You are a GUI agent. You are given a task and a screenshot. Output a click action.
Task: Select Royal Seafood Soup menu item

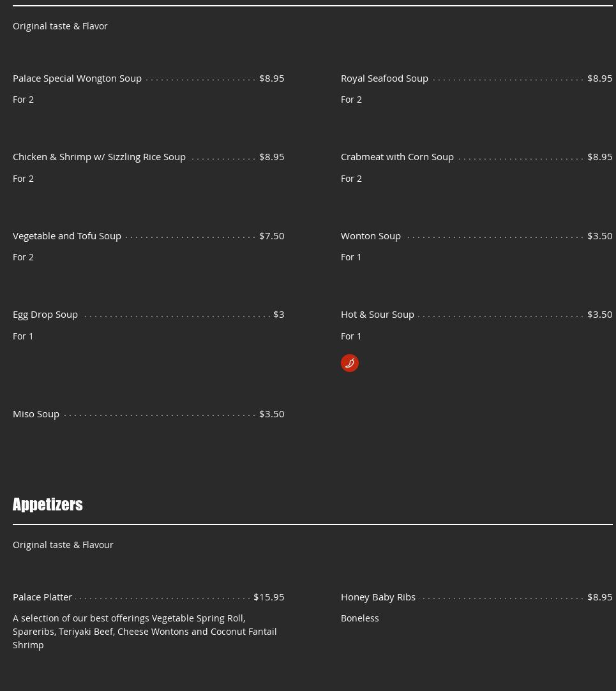tap(384, 78)
